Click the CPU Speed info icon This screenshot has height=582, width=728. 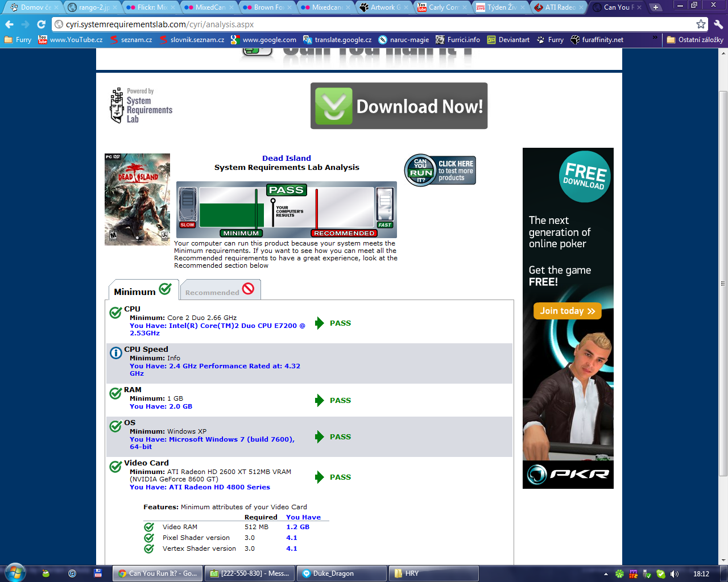pyautogui.click(x=115, y=353)
